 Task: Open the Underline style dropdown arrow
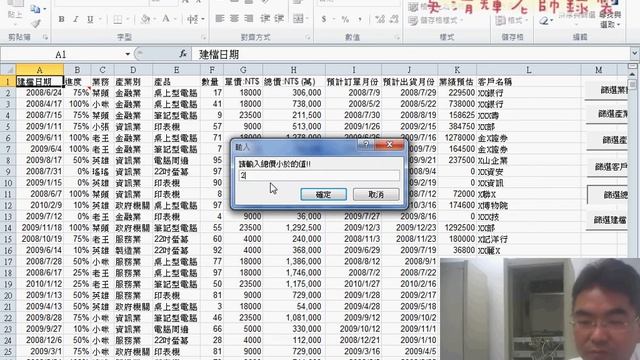(x=99, y=19)
